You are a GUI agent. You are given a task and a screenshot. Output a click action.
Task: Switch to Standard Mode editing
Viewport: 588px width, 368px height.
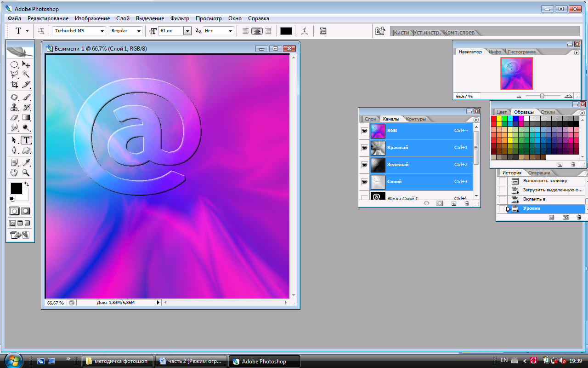[x=15, y=211]
